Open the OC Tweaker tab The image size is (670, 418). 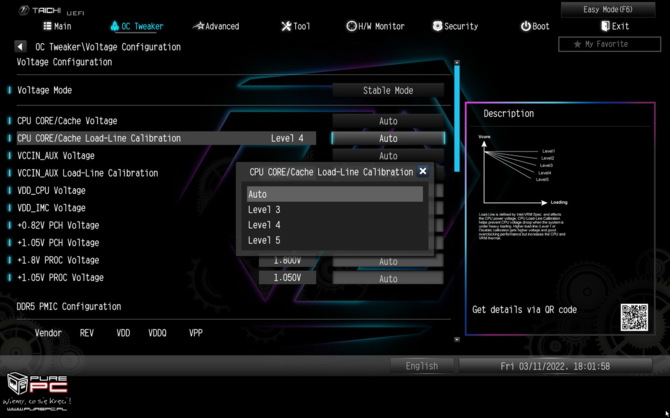point(137,26)
